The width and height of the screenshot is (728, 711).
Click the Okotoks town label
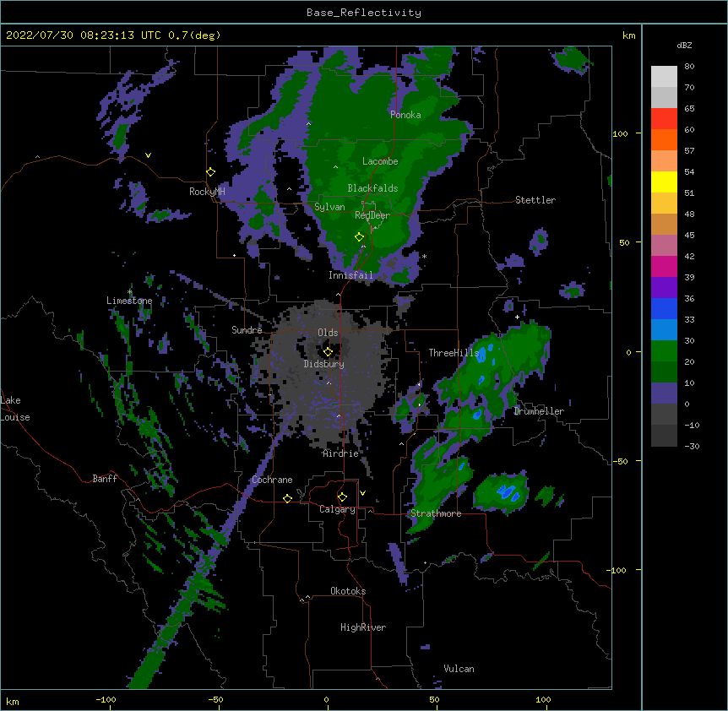[348, 591]
